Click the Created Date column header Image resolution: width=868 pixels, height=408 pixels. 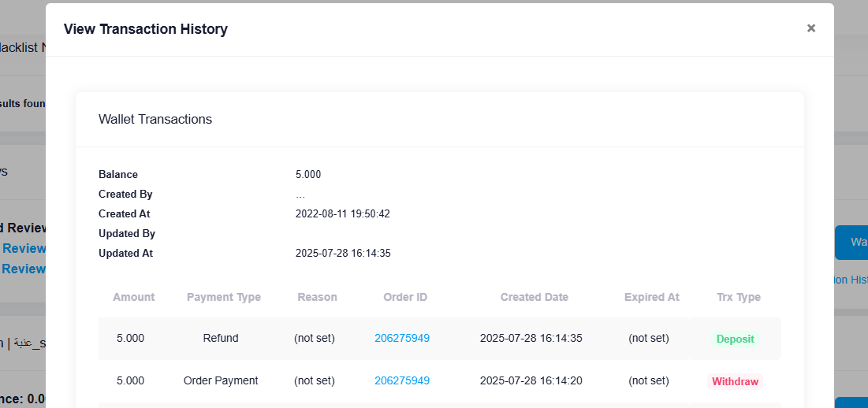(x=535, y=297)
